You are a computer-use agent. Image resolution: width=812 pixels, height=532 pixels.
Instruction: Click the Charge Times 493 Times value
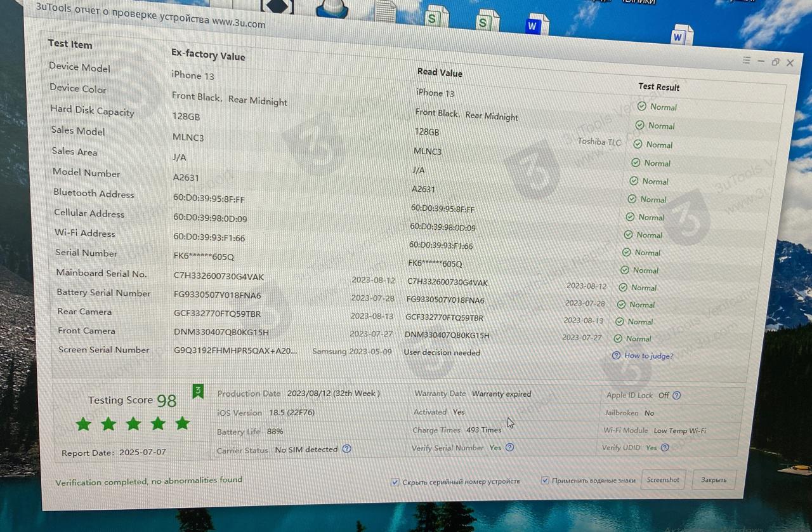483,430
